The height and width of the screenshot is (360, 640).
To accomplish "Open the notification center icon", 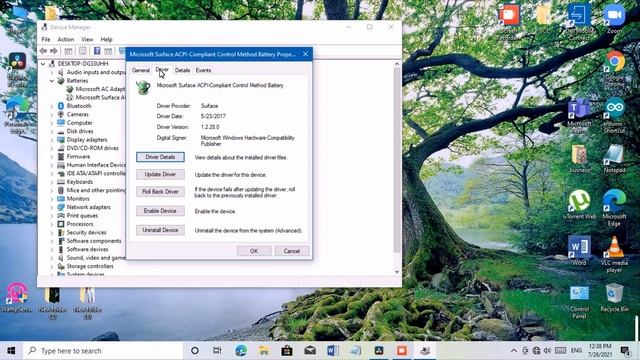I will (x=625, y=351).
